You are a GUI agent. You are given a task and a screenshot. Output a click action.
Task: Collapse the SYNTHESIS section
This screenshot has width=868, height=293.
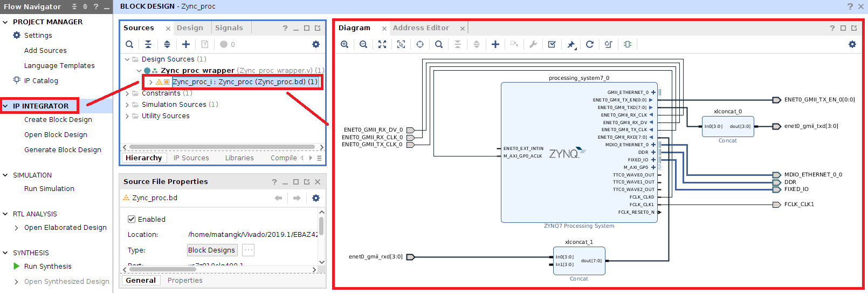[x=5, y=253]
